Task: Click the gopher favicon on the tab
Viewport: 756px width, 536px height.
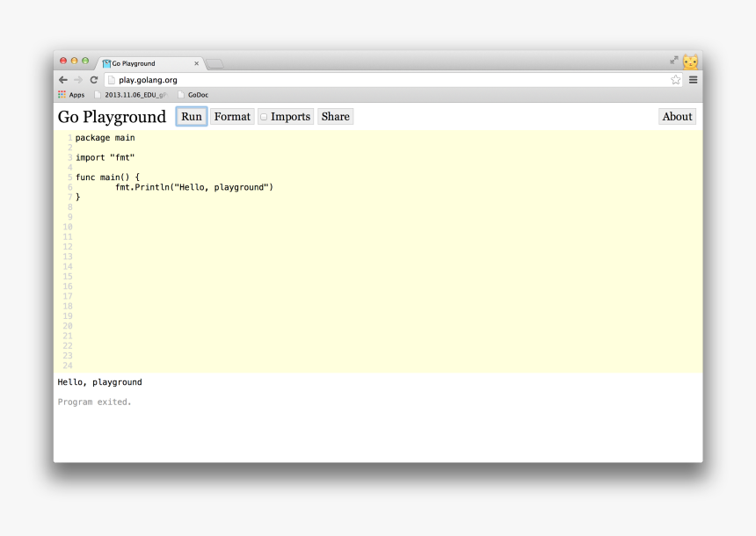Action: [x=106, y=63]
